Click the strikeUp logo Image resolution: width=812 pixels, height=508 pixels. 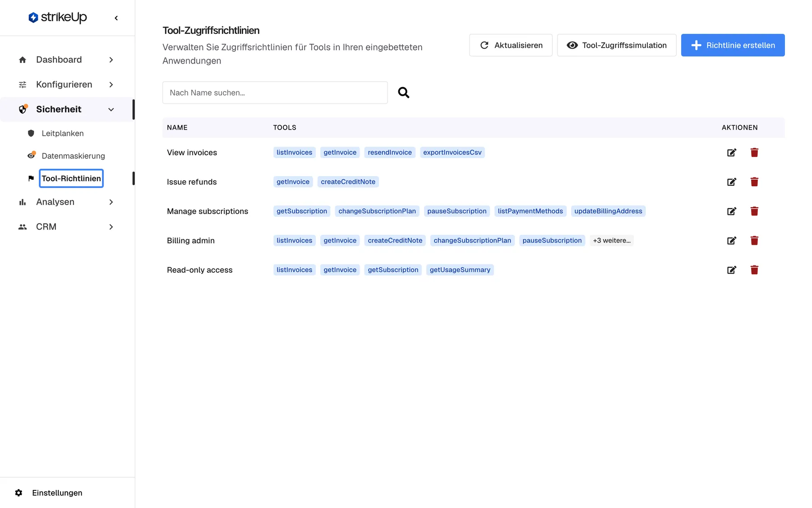tap(57, 17)
